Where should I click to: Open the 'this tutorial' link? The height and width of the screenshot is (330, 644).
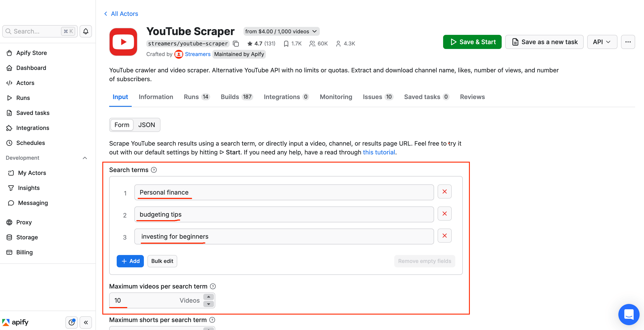(x=379, y=152)
